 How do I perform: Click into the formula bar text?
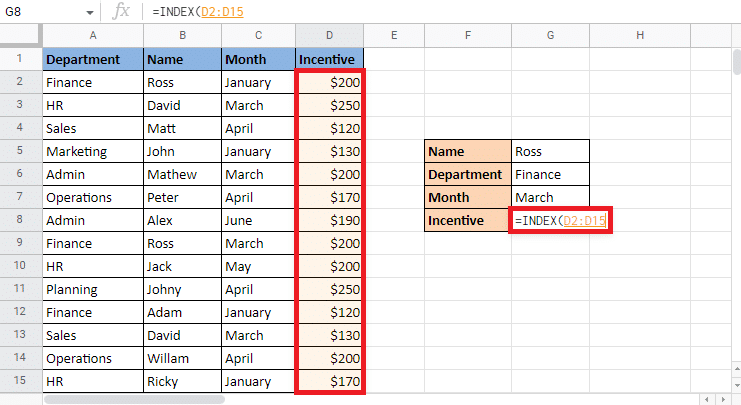400,11
